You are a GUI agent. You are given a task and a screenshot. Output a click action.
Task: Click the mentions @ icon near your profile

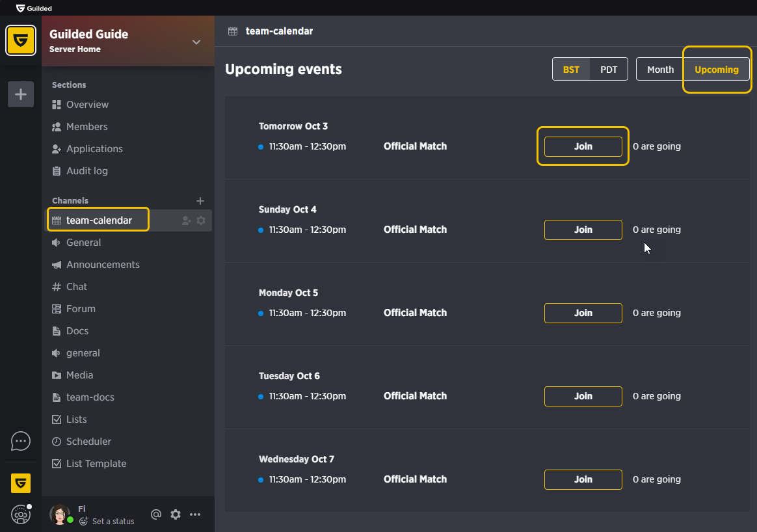156,514
